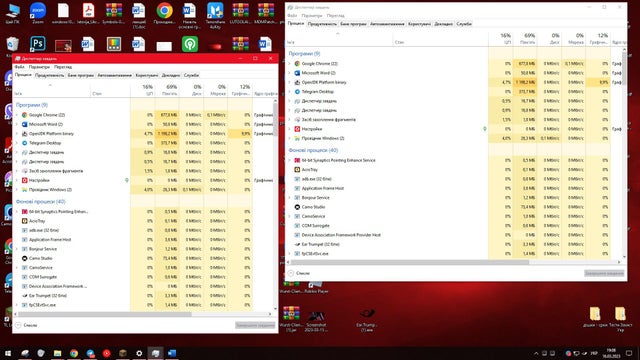640x360 pixels.
Task: Expand Telegram Desktop in red-titled Task Manager
Action: (x=17, y=143)
